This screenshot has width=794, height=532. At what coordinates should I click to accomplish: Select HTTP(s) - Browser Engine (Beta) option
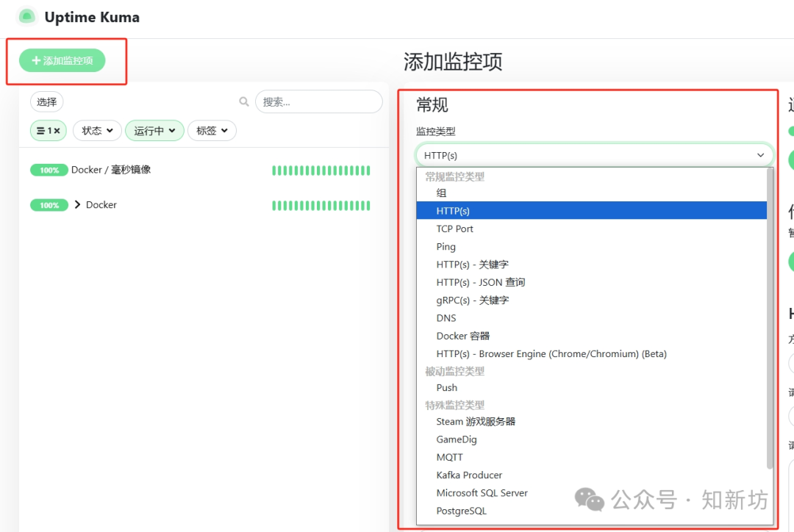[x=591, y=354]
